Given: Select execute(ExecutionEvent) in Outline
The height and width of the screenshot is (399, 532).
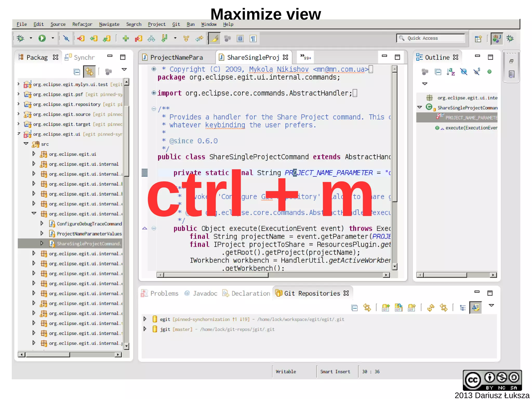Looking at the screenshot, I should [466, 128].
